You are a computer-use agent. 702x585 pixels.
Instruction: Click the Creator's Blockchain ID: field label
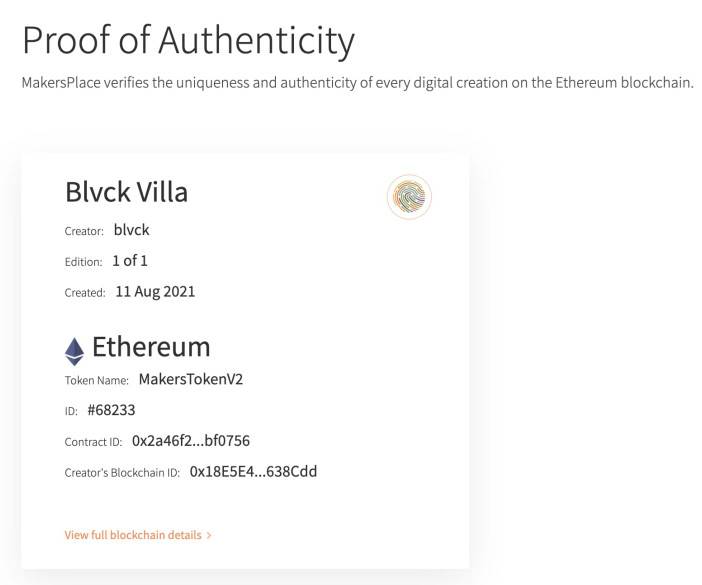point(122,472)
